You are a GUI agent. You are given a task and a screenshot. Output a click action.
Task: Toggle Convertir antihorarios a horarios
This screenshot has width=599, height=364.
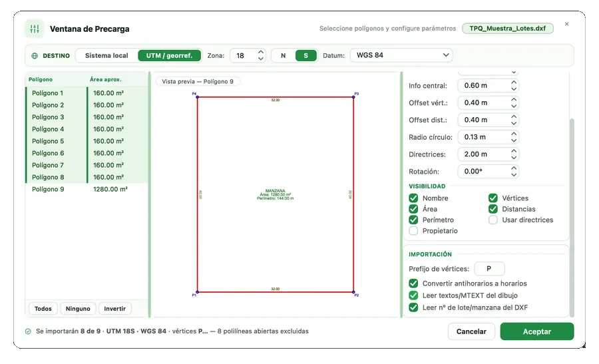pyautogui.click(x=413, y=283)
